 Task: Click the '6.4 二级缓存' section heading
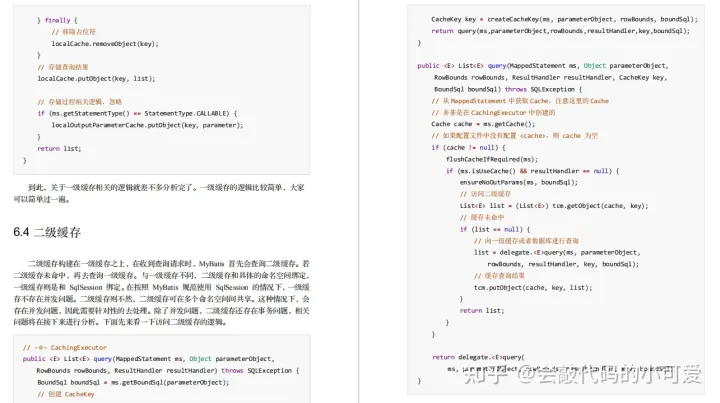click(47, 232)
